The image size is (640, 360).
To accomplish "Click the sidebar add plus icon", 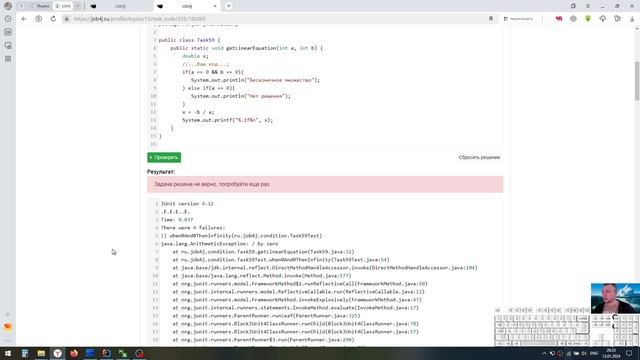I will [x=8, y=315].
